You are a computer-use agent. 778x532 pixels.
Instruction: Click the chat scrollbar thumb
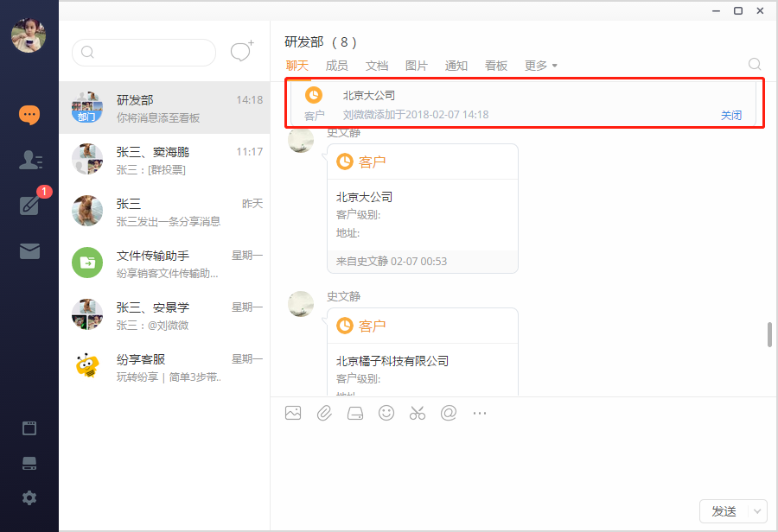(x=769, y=335)
